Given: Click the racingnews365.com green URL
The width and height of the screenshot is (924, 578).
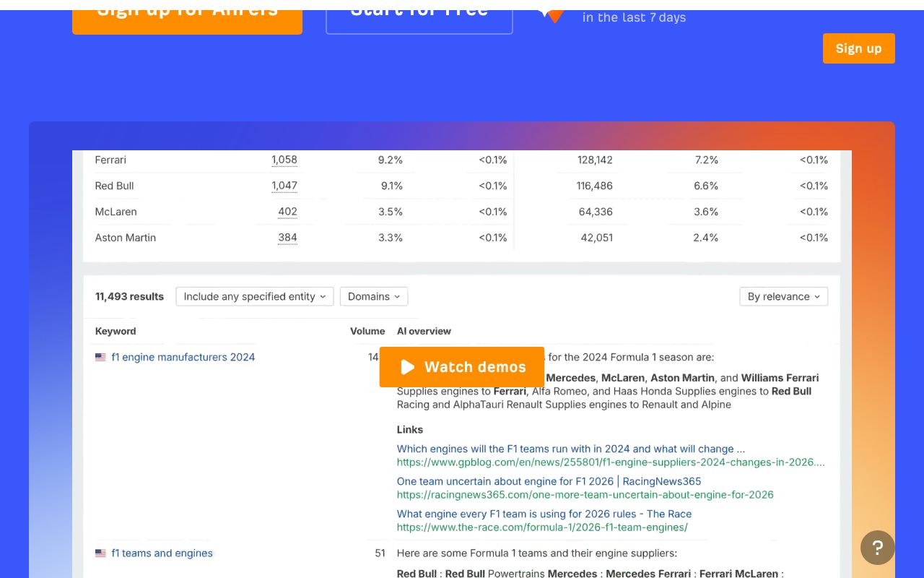Looking at the screenshot, I should 585,495.
